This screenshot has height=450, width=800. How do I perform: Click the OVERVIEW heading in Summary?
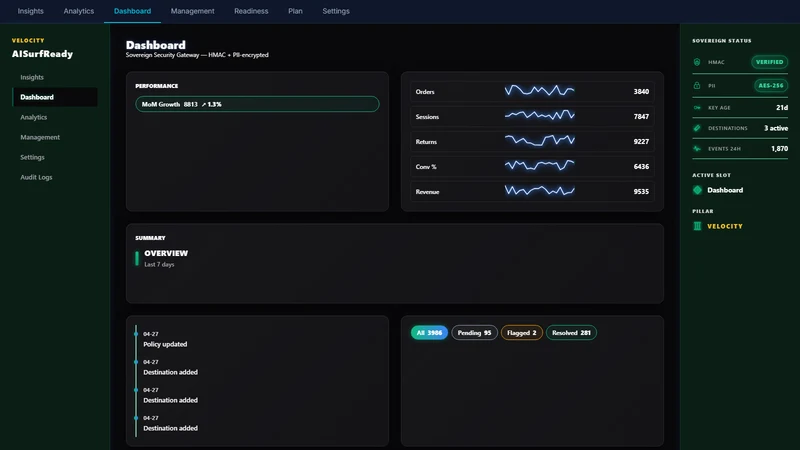click(x=166, y=253)
